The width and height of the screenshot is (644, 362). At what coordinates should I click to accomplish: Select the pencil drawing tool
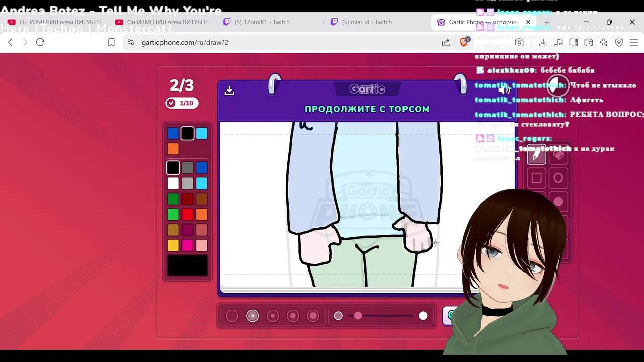tap(536, 155)
